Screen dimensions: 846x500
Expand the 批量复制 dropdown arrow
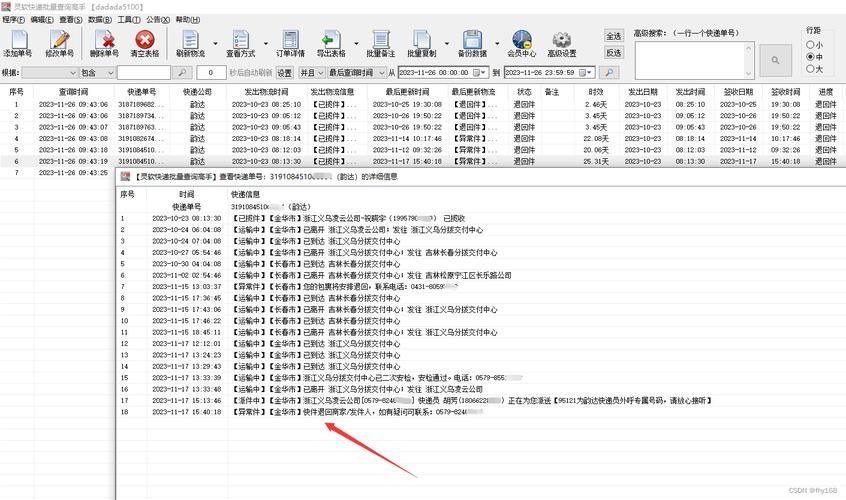pos(447,44)
